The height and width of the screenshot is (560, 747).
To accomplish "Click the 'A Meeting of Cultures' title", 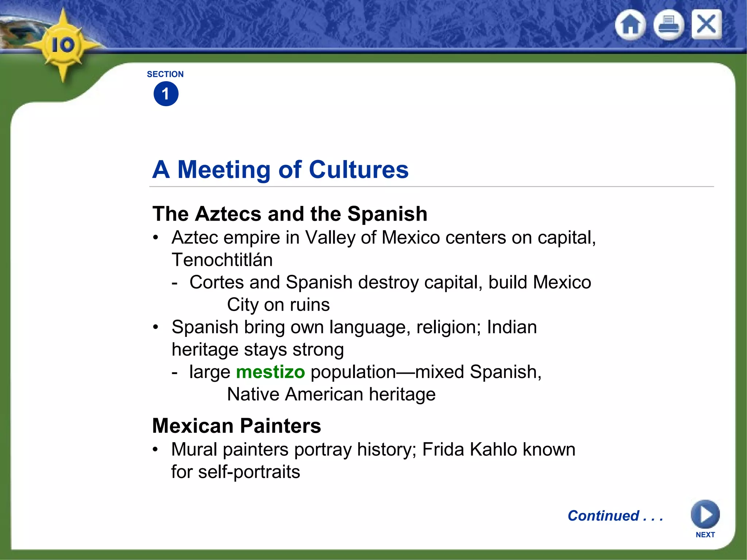I will (280, 170).
